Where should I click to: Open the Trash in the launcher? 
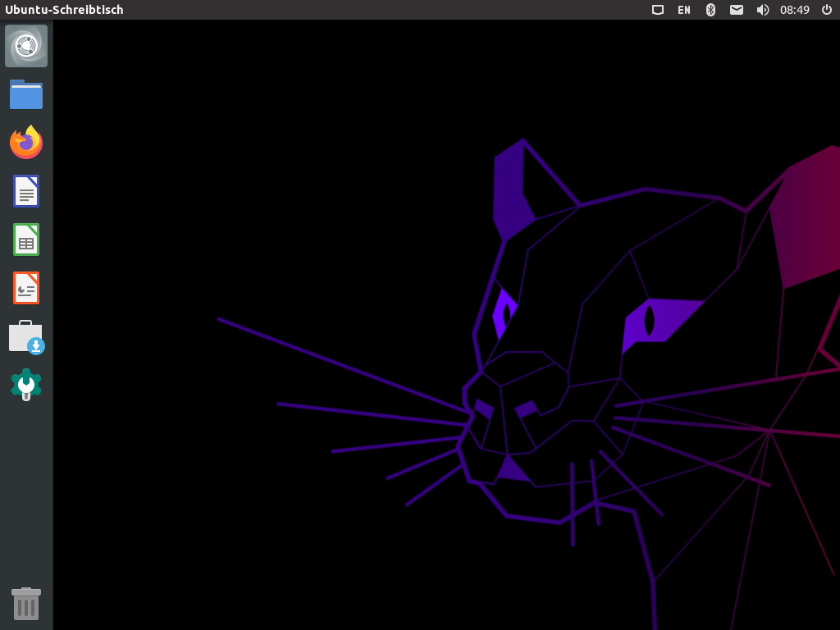26,603
